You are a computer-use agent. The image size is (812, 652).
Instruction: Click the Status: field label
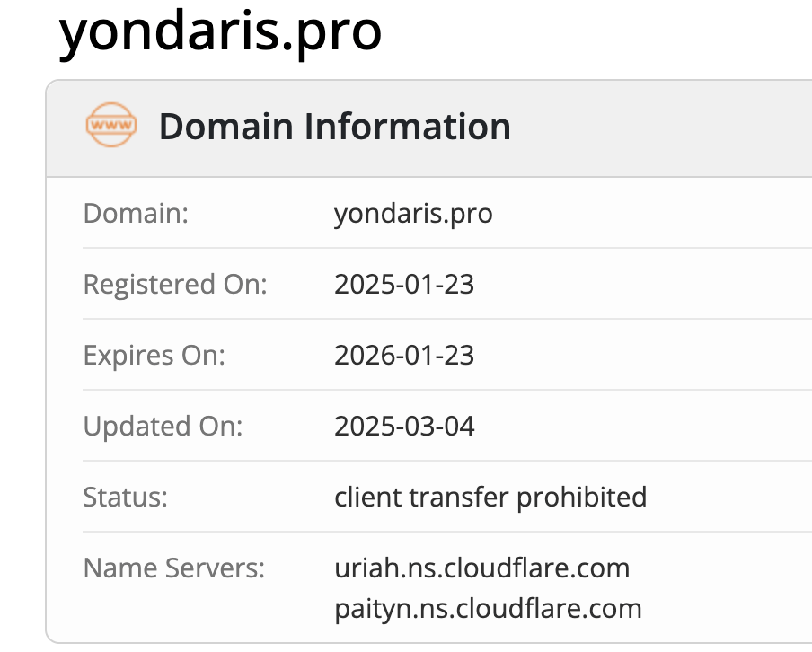(127, 497)
